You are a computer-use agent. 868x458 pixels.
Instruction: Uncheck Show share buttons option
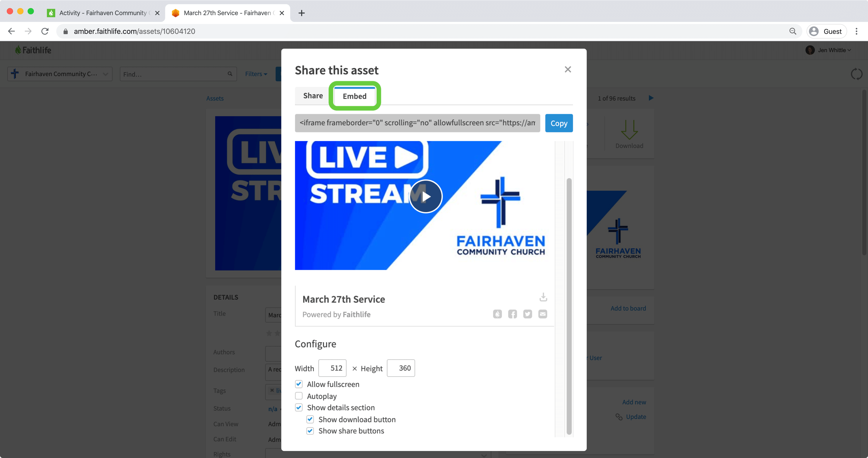click(310, 431)
